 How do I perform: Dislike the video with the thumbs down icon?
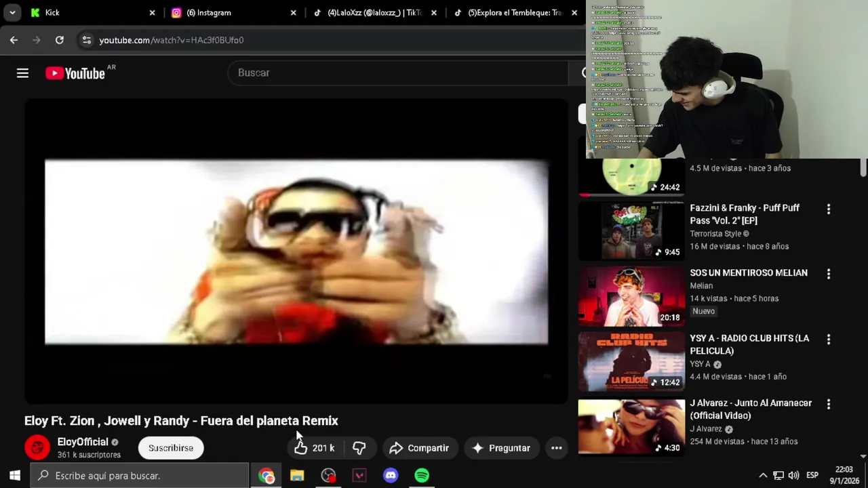[359, 448]
